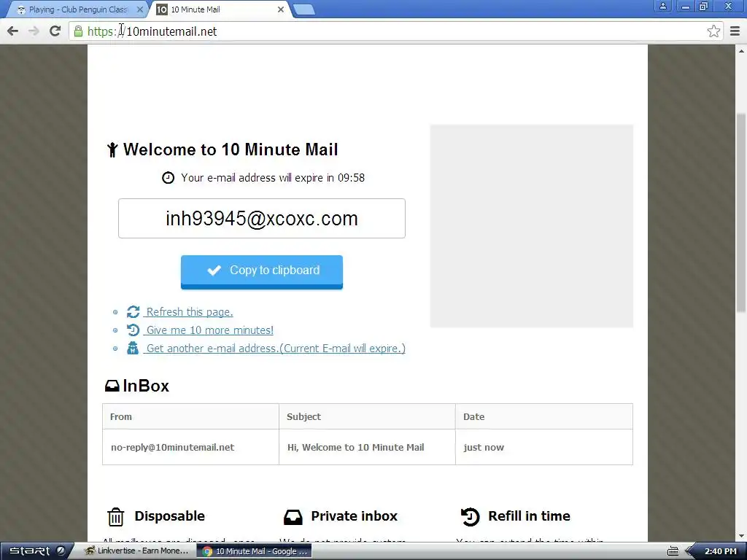
Task: Click the spy icon beside Get another address
Action: pyautogui.click(x=133, y=348)
